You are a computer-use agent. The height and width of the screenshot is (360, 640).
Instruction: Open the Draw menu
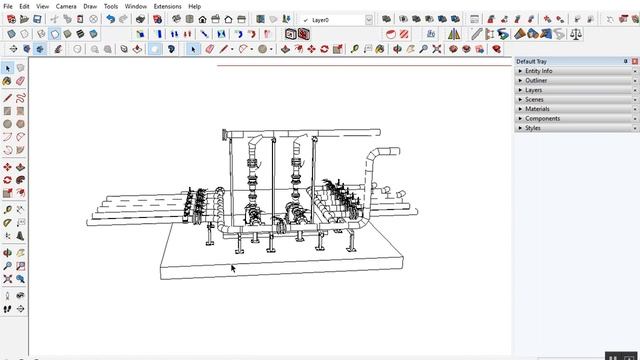[90, 6]
